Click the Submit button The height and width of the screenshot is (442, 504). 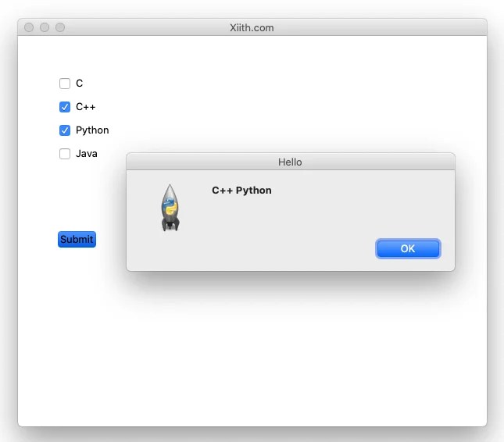coord(77,239)
